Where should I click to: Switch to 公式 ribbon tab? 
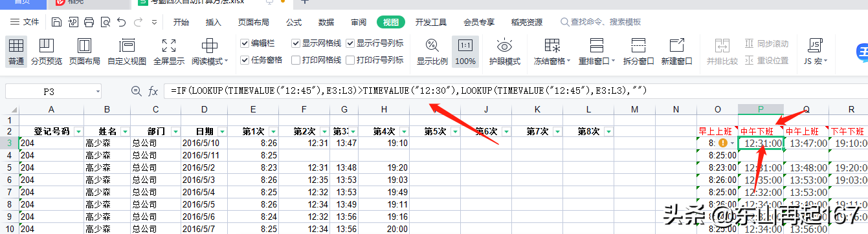[294, 23]
